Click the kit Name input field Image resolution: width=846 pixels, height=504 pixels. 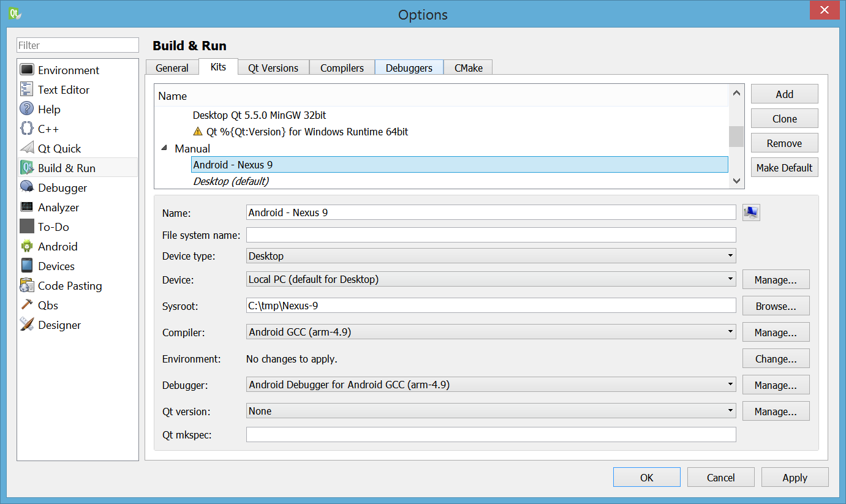pyautogui.click(x=491, y=213)
